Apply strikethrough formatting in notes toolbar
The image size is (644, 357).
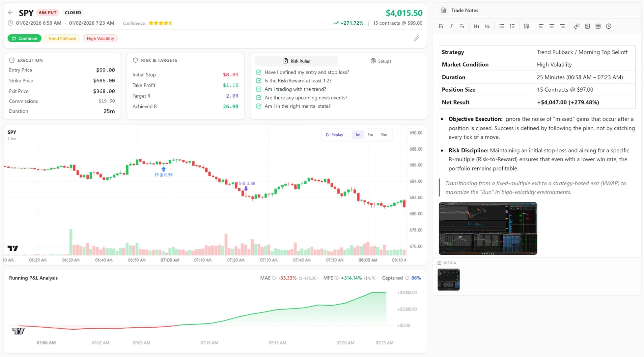click(x=462, y=26)
